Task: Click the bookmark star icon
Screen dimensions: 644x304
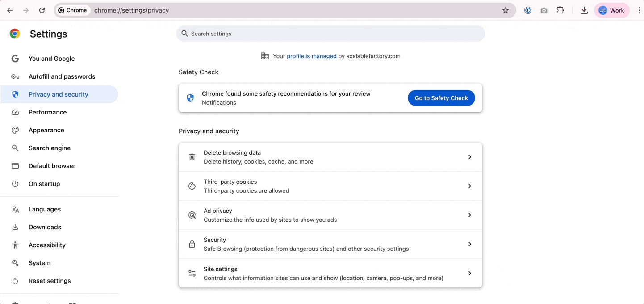Action: tap(506, 10)
